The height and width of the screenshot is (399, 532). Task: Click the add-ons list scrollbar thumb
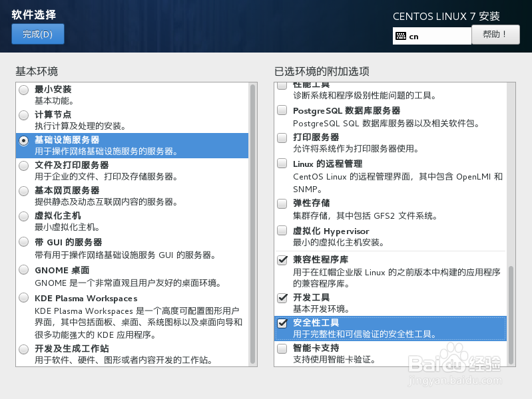[511, 315]
